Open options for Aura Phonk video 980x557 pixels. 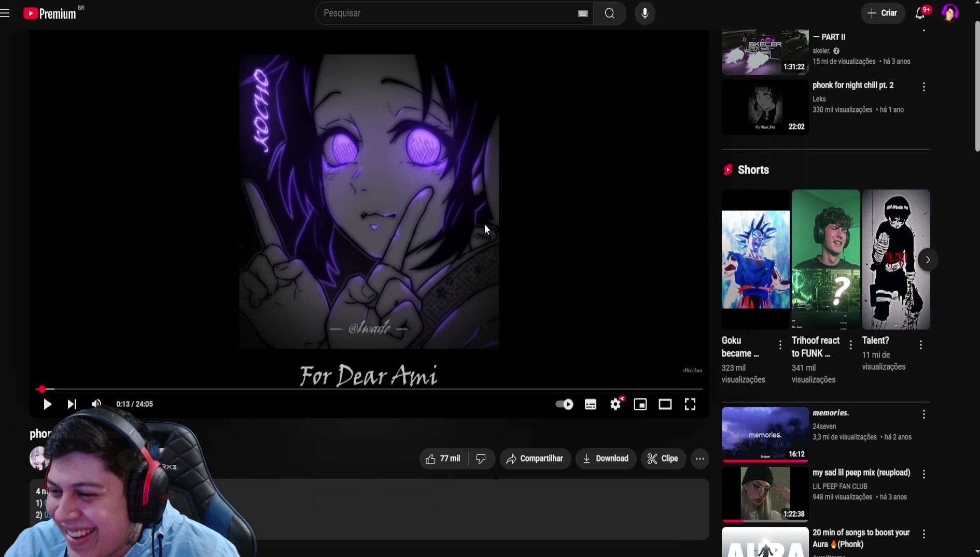tap(924, 534)
